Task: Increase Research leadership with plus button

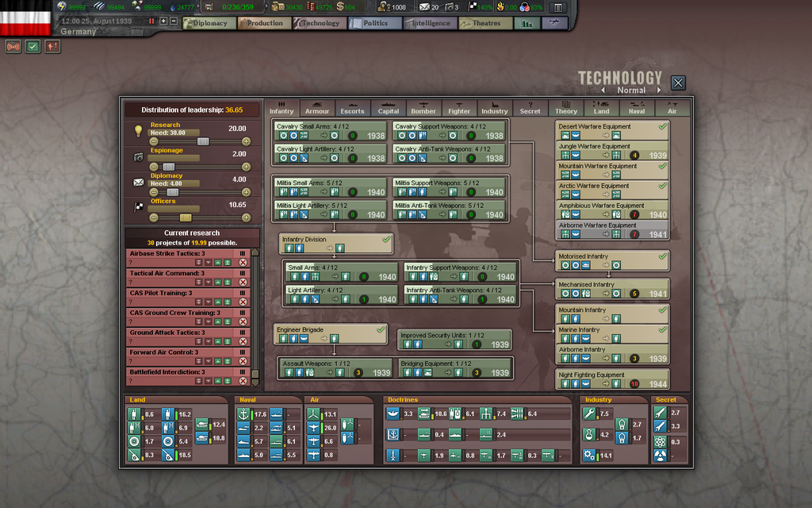Action: click(246, 141)
